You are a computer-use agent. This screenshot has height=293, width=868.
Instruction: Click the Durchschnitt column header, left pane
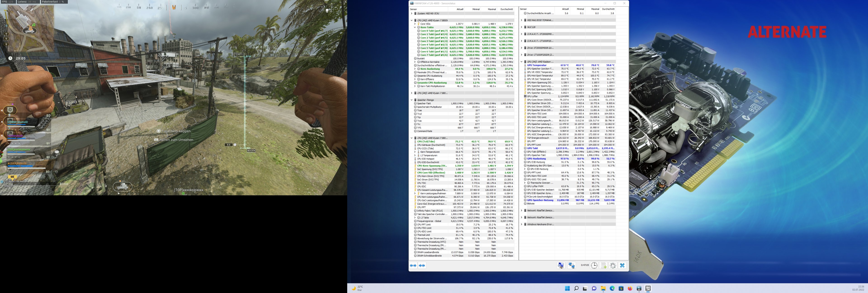[506, 9]
